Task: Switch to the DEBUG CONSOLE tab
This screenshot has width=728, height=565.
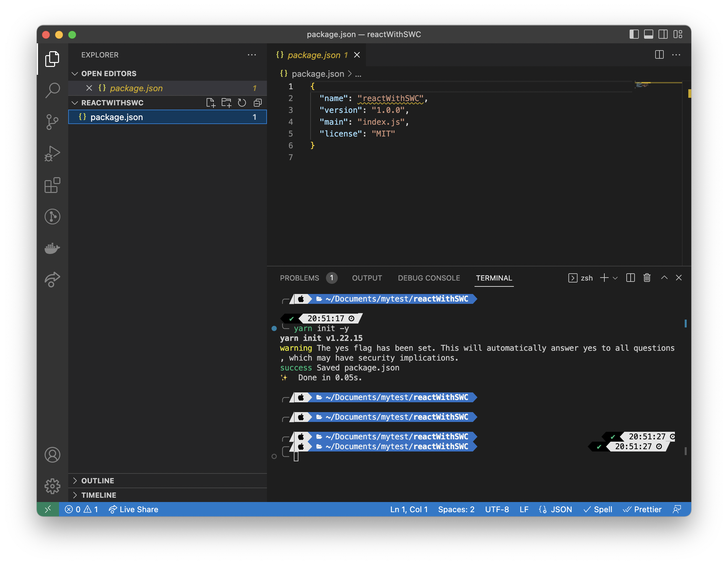Action: pyautogui.click(x=429, y=278)
